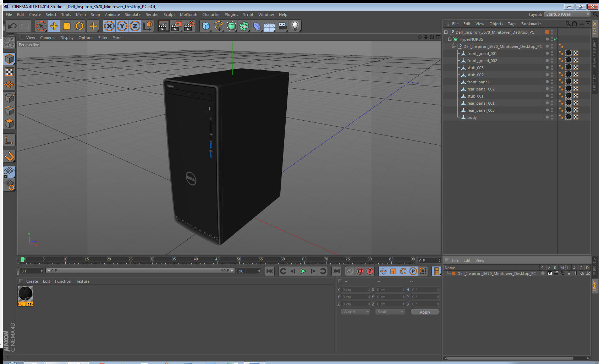599x364 pixels.
Task: Enable the Axis tool in sidebar
Action: (x=9, y=140)
